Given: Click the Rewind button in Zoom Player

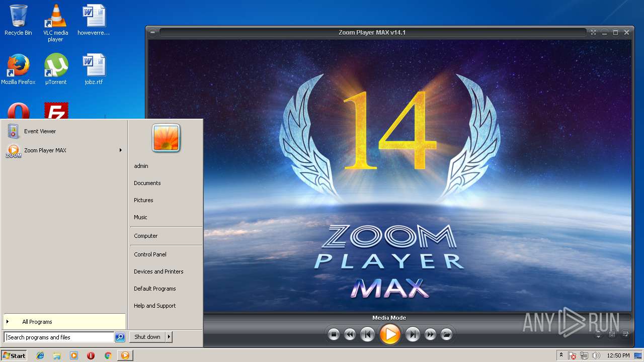Looking at the screenshot, I should (x=350, y=334).
